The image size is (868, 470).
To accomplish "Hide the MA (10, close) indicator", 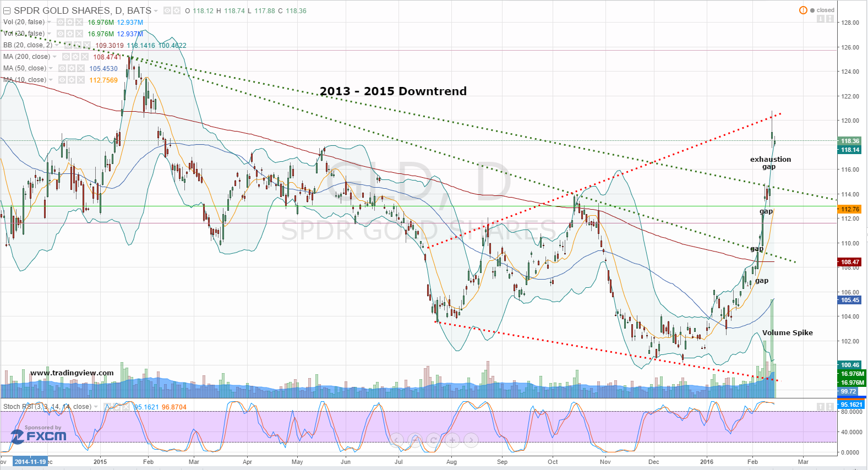I will (62, 80).
